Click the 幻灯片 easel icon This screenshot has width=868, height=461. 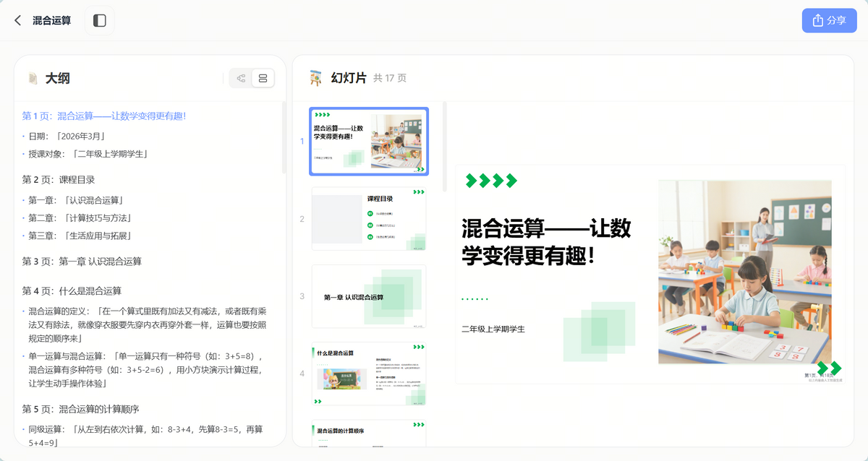315,78
